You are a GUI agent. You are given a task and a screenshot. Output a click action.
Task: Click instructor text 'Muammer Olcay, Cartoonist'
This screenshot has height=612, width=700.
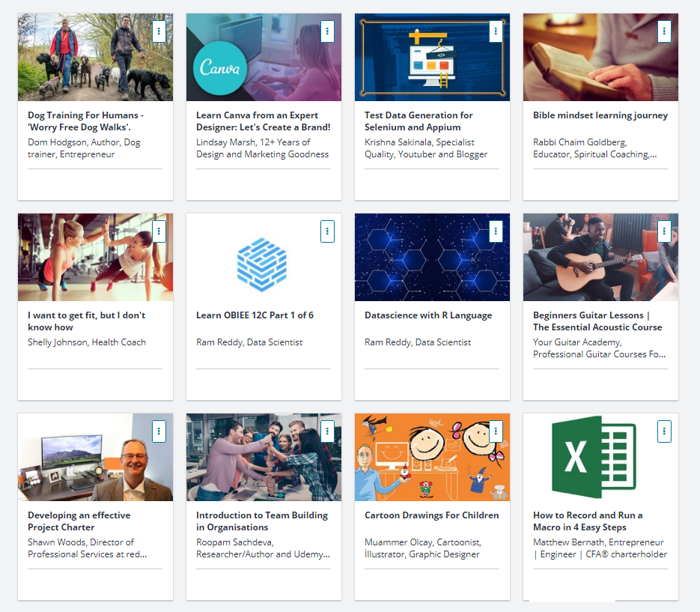coord(423,548)
